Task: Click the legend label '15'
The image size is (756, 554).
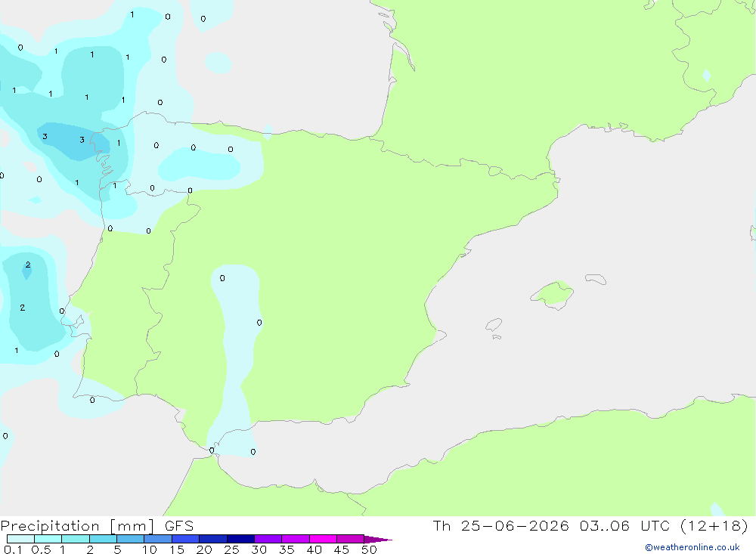Action: (177, 549)
